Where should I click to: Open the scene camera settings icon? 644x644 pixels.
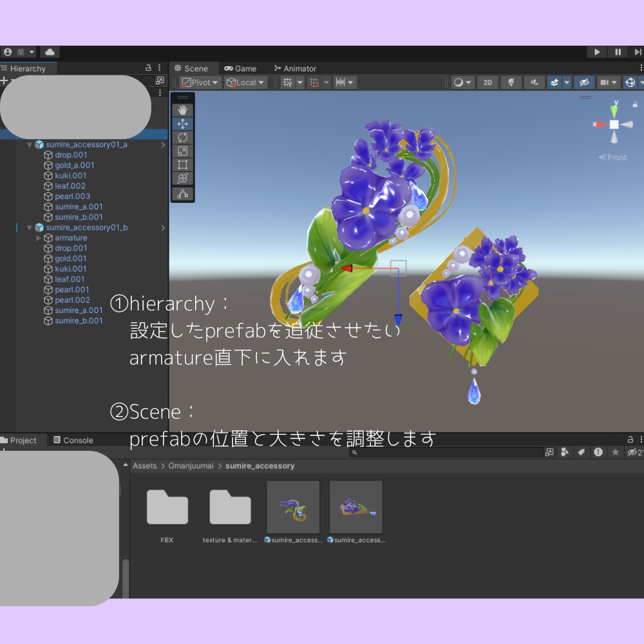point(606,82)
